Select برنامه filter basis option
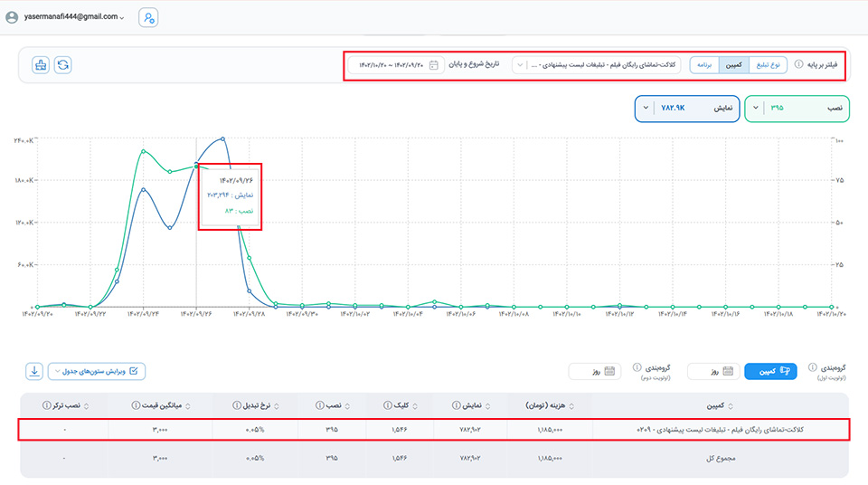 coord(704,65)
